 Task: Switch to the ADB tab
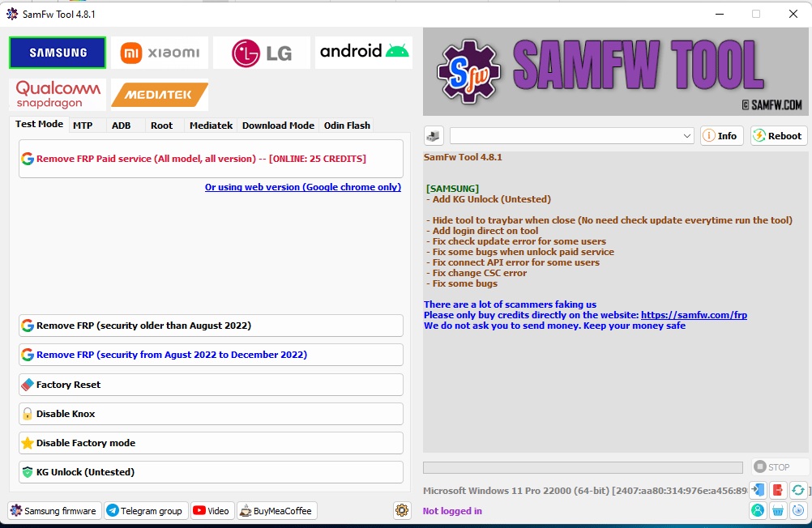coord(122,126)
